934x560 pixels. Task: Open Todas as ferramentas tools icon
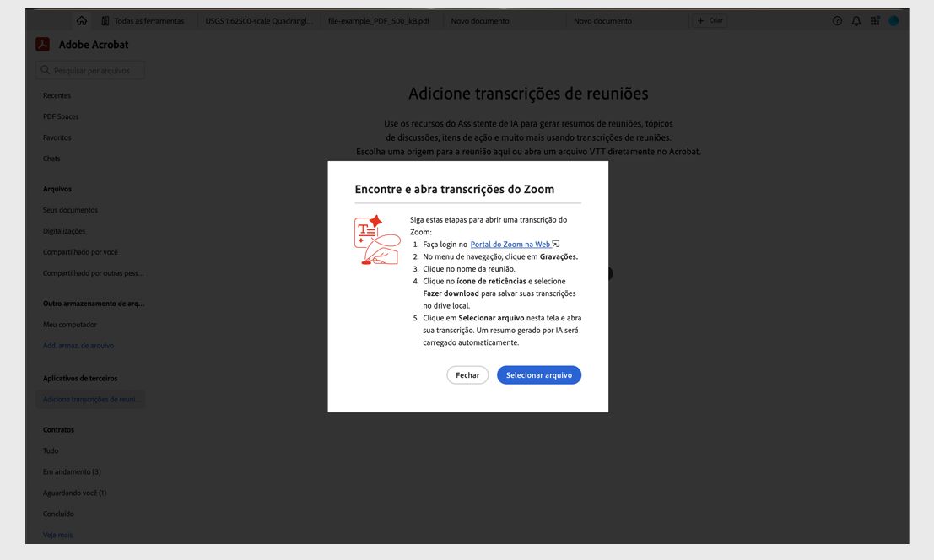pos(105,21)
